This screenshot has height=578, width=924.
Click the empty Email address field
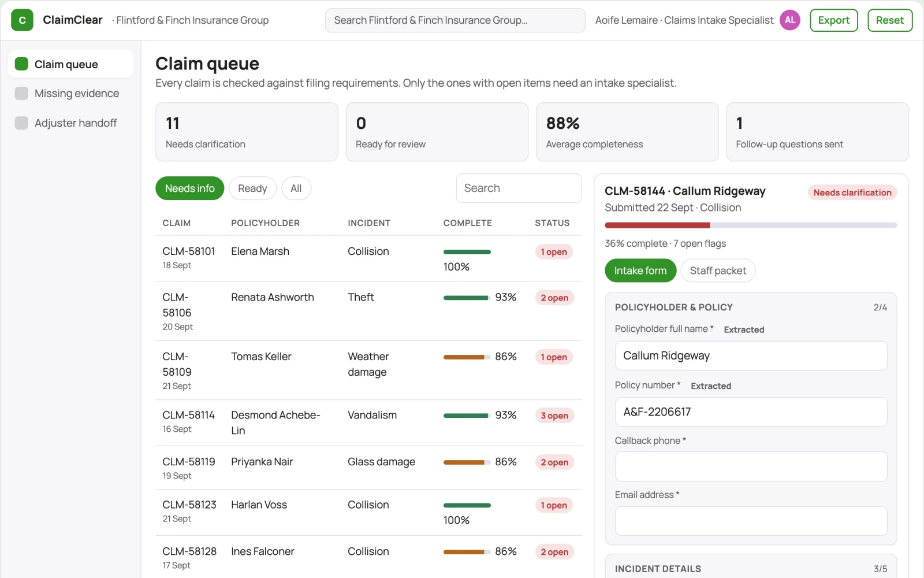(751, 521)
